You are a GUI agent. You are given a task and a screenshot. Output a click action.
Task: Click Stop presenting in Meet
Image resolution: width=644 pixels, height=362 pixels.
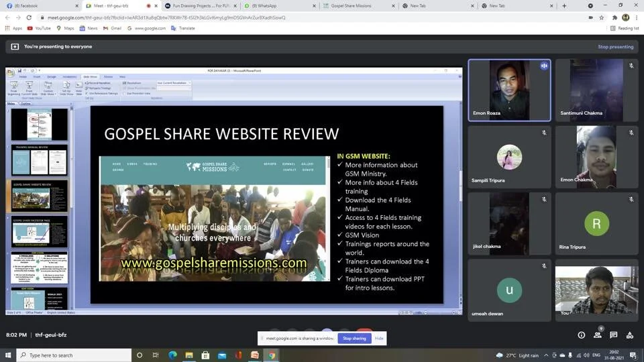tap(615, 47)
